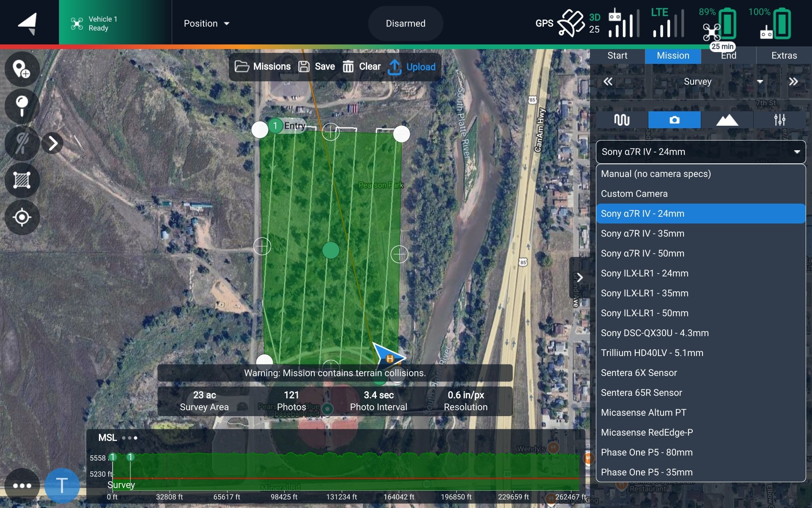Click the three-dots more options button

pyautogui.click(x=22, y=486)
